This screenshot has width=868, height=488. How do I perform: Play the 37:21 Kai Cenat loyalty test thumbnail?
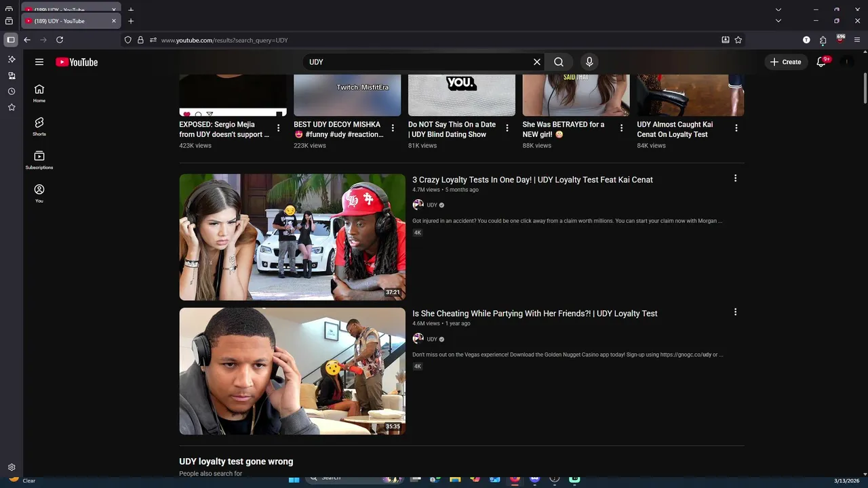point(292,237)
